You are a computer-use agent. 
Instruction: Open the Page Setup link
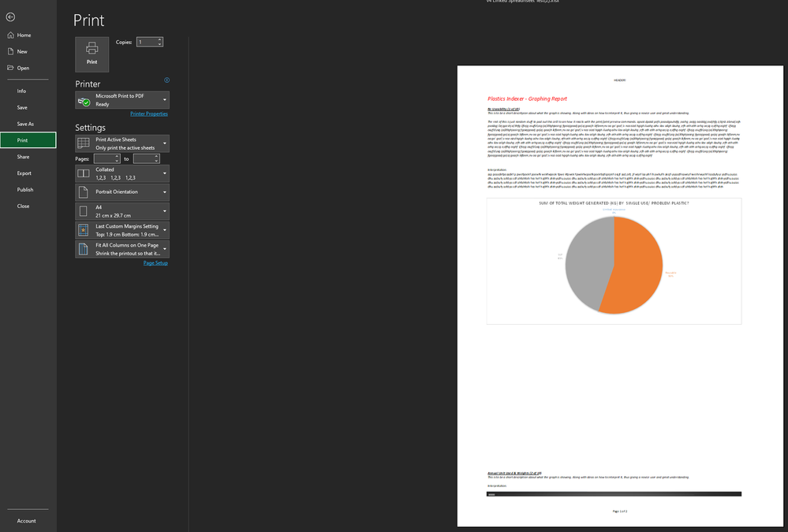(155, 262)
